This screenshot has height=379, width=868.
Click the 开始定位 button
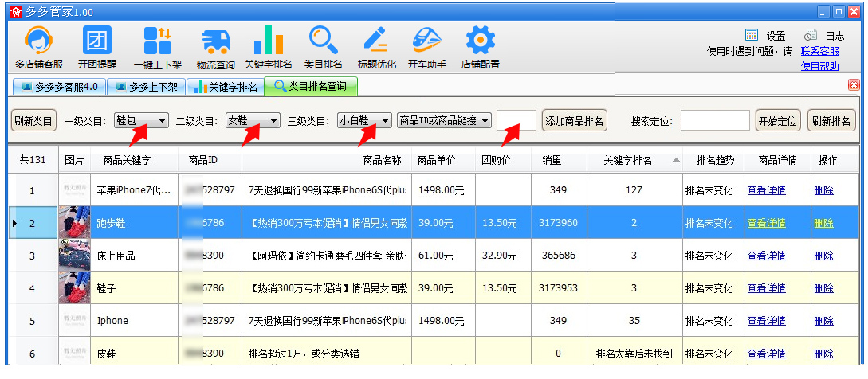[x=778, y=120]
